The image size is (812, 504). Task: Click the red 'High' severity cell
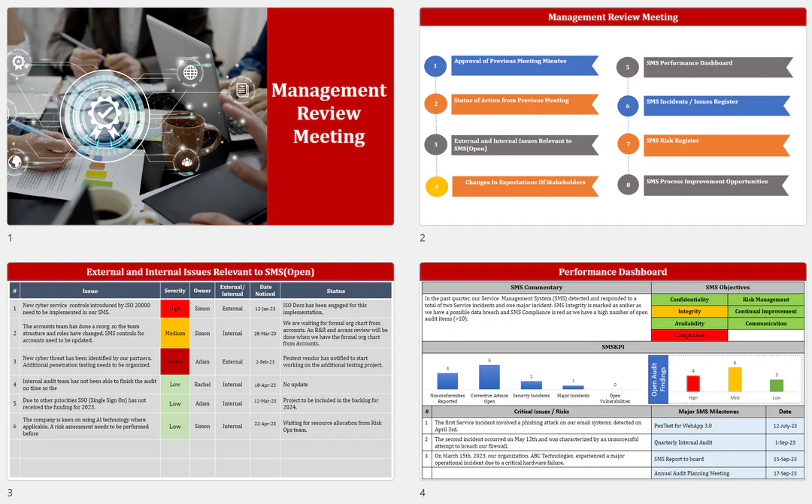[174, 309]
